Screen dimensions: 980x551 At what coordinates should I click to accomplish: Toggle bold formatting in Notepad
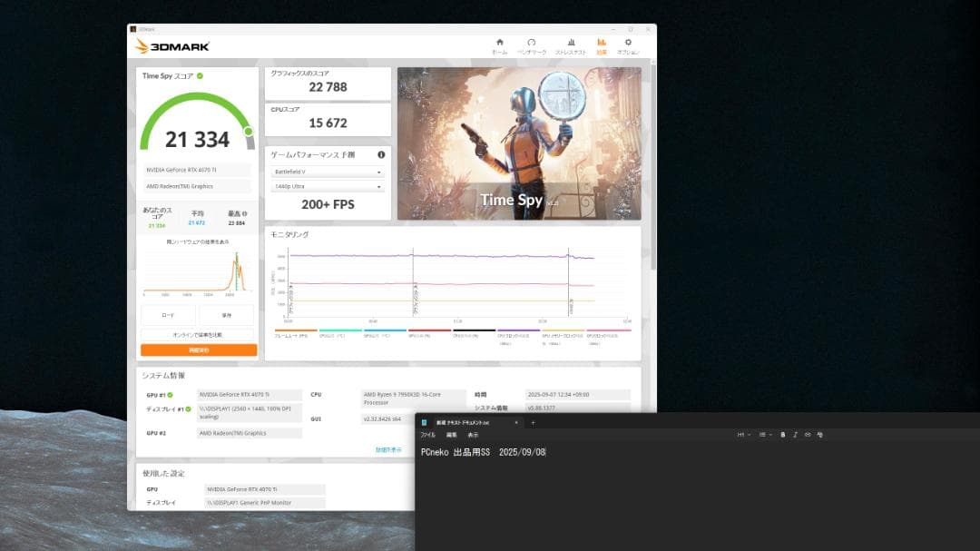tap(781, 435)
